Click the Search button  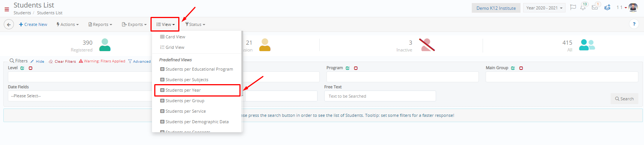click(x=624, y=99)
